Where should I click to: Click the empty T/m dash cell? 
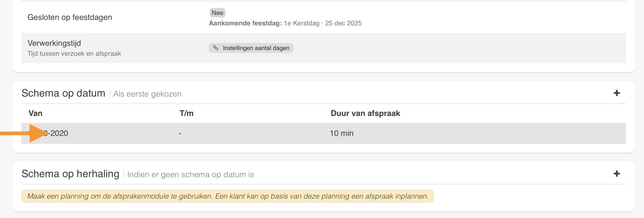tap(180, 133)
